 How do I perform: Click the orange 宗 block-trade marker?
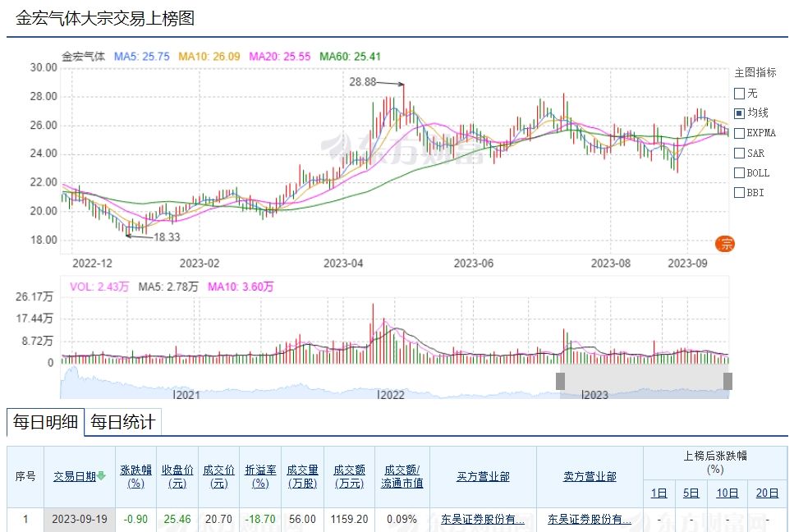725,243
